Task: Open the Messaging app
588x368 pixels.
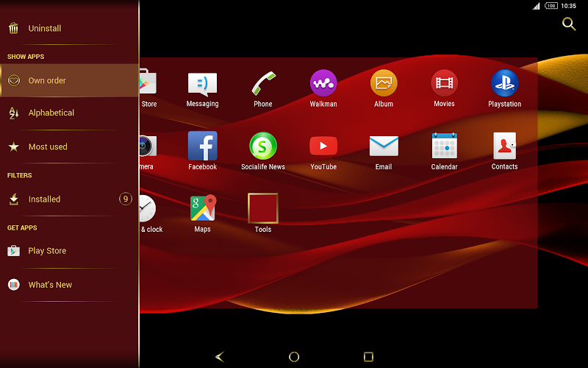Action: pyautogui.click(x=203, y=89)
